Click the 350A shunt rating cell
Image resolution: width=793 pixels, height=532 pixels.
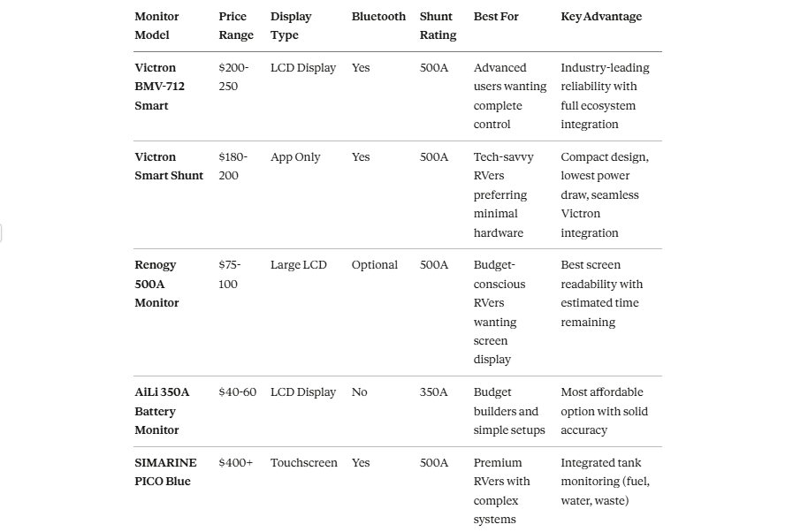coord(433,392)
